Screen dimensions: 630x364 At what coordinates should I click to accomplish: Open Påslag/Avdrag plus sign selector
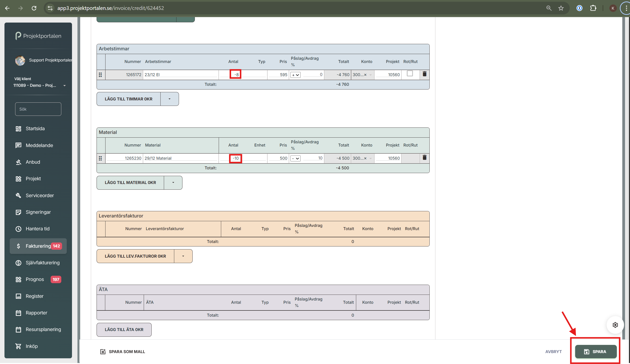coord(295,75)
